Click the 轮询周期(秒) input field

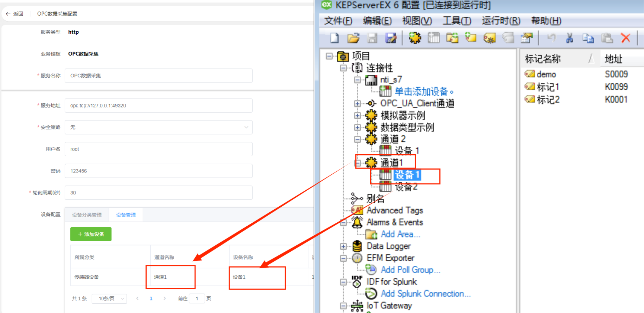coord(158,193)
